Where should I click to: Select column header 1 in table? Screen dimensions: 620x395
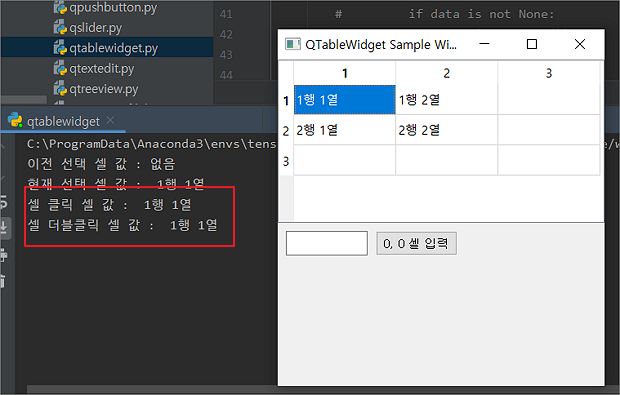(344, 73)
